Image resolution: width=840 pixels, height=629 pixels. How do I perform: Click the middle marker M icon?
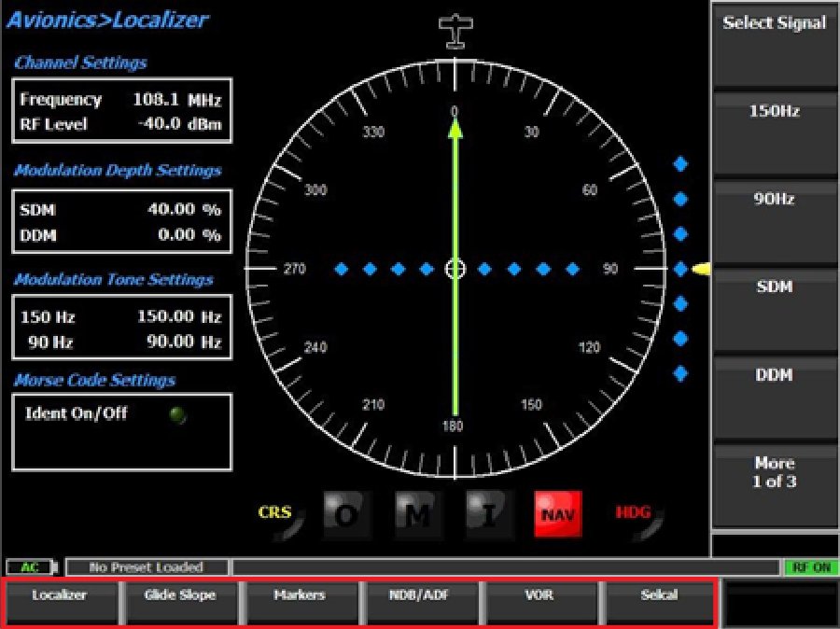417,514
